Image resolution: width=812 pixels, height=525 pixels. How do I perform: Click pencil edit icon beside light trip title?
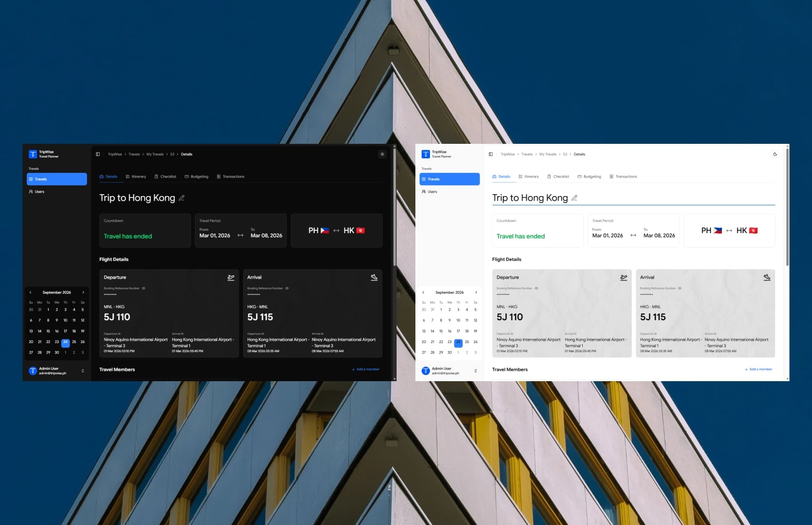point(574,198)
